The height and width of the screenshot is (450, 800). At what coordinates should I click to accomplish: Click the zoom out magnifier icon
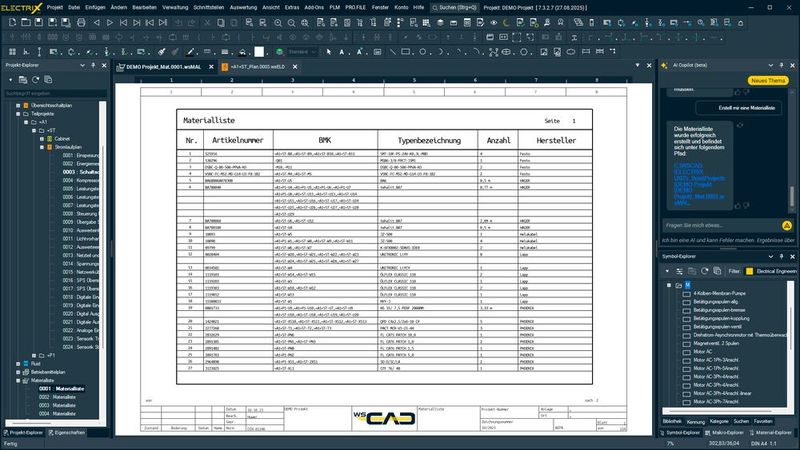[x=291, y=22]
